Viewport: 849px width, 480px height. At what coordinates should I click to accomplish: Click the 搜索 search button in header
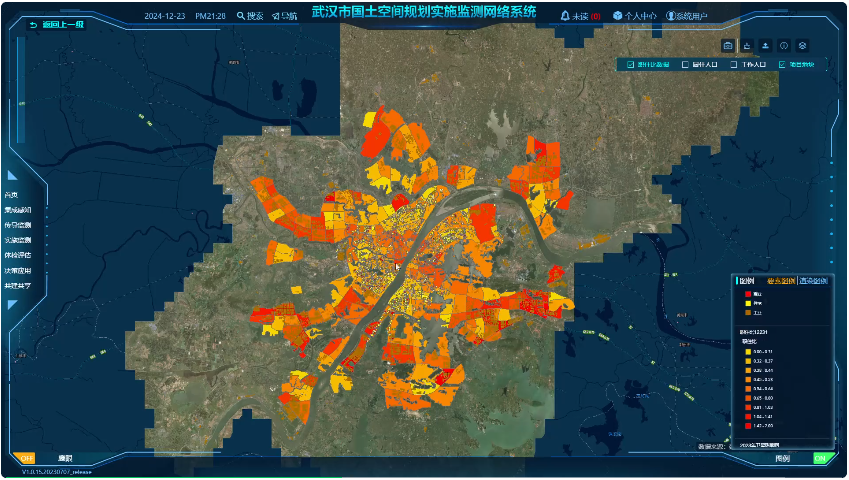point(250,16)
